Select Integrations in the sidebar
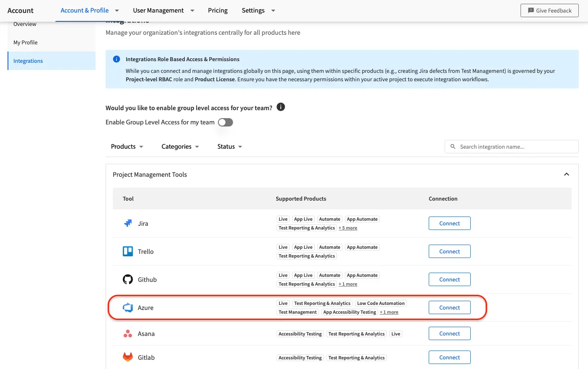Image resolution: width=588 pixels, height=369 pixels. [x=52, y=61]
